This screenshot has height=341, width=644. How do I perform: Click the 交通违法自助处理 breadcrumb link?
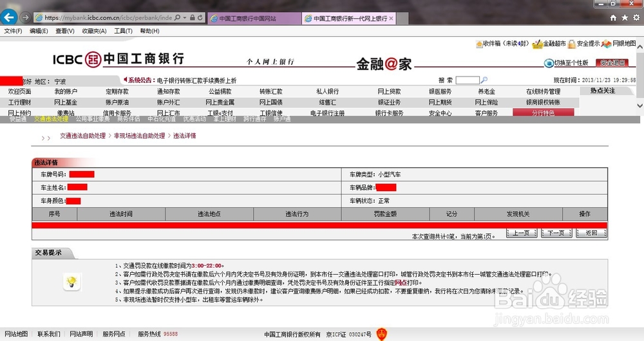tap(82, 136)
